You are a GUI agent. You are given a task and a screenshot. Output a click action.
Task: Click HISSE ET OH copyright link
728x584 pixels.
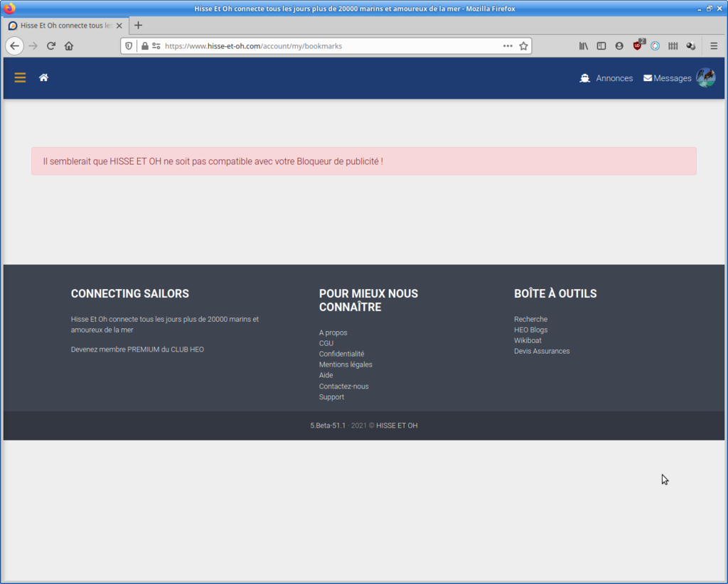tap(397, 426)
